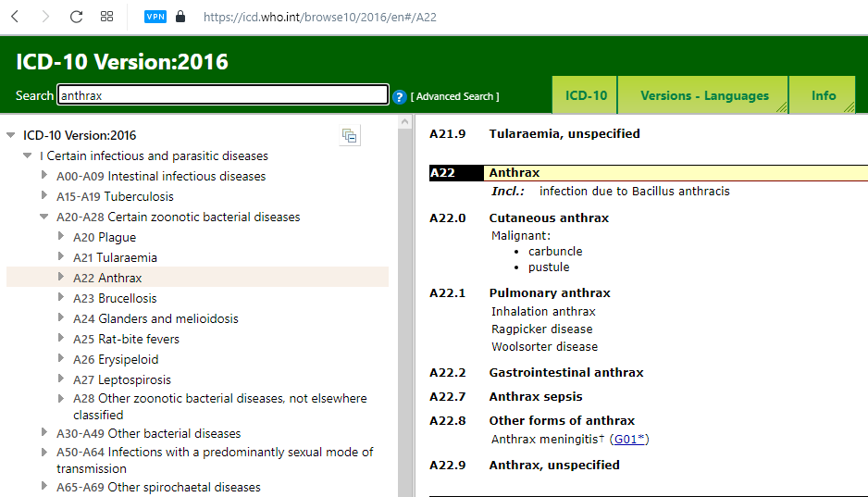Image resolution: width=868 pixels, height=497 pixels.
Task: Select A65-A69 Other spirochaetal diseases label
Action: (x=158, y=487)
